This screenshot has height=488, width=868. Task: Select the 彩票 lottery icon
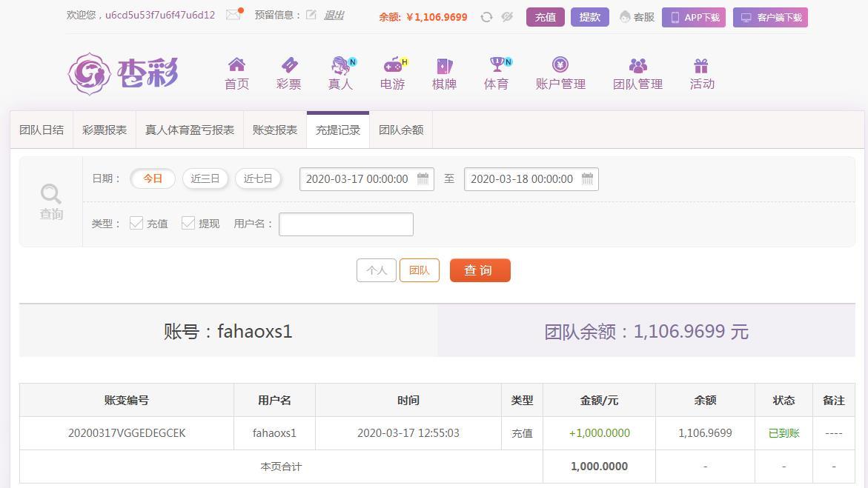point(288,72)
